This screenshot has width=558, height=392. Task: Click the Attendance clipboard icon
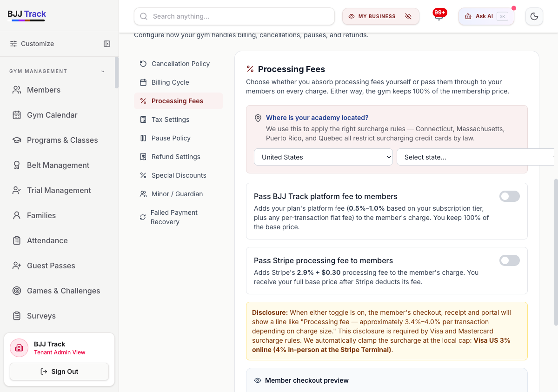tap(17, 240)
